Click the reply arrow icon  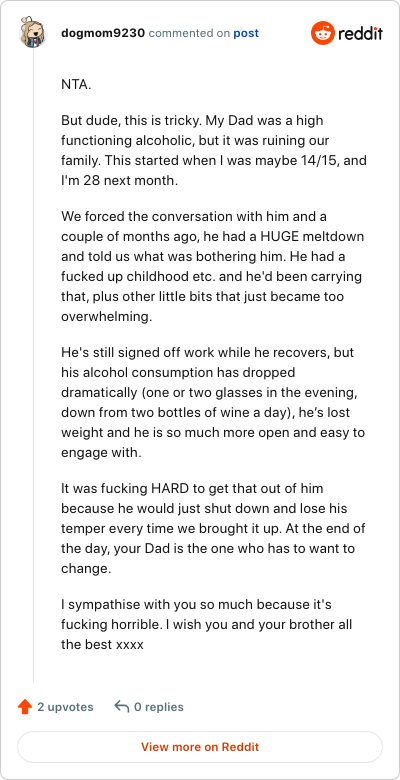coord(121,706)
